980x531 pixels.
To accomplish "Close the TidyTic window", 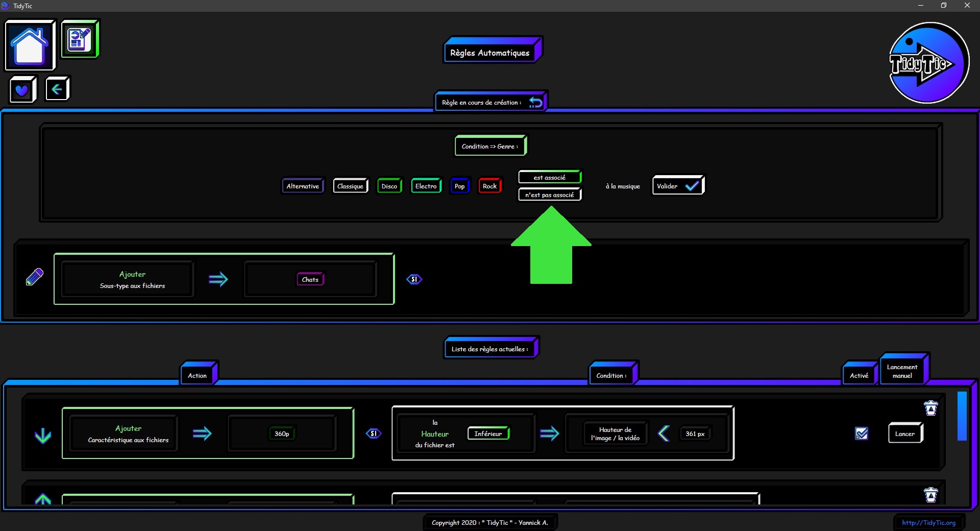I will pos(967,6).
